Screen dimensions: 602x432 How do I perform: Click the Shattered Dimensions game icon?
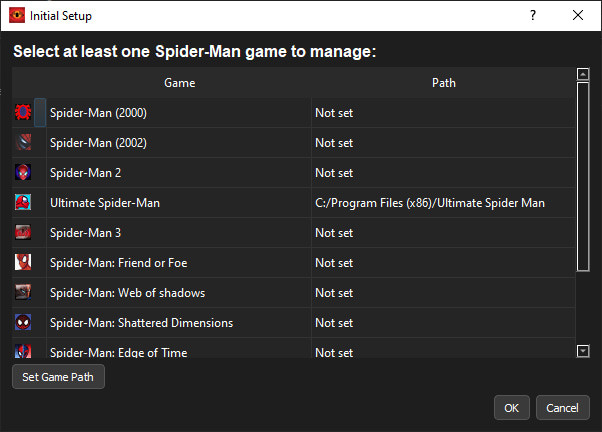pos(23,323)
